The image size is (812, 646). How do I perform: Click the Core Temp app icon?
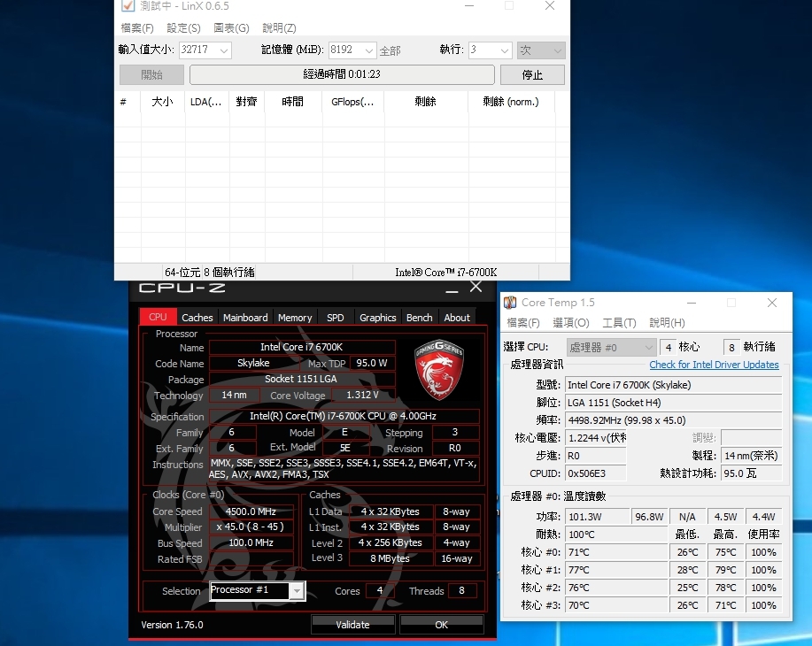(510, 303)
